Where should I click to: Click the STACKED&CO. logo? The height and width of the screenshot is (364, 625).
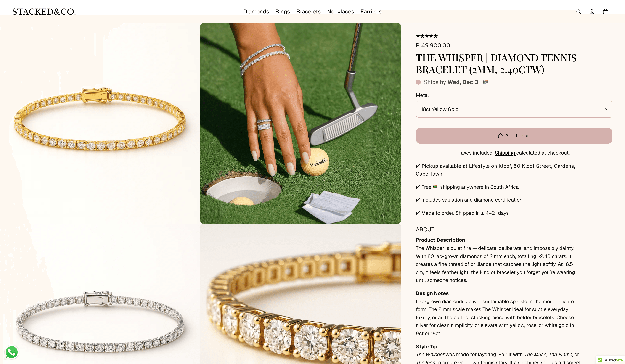point(44,12)
